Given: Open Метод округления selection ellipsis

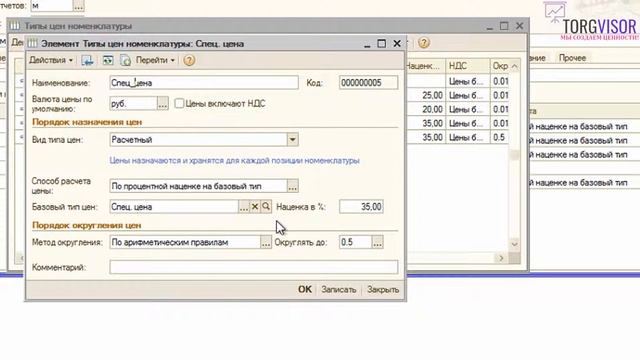Looking at the screenshot, I should click(266, 242).
